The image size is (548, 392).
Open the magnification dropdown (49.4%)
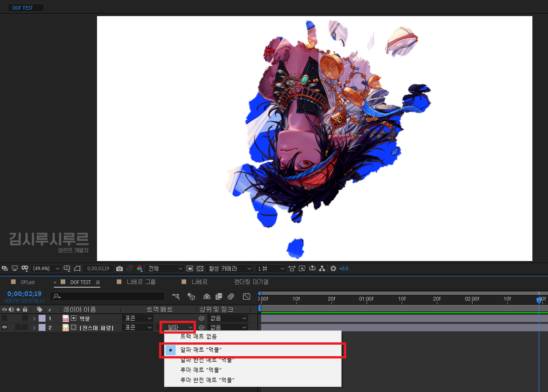[46, 268]
